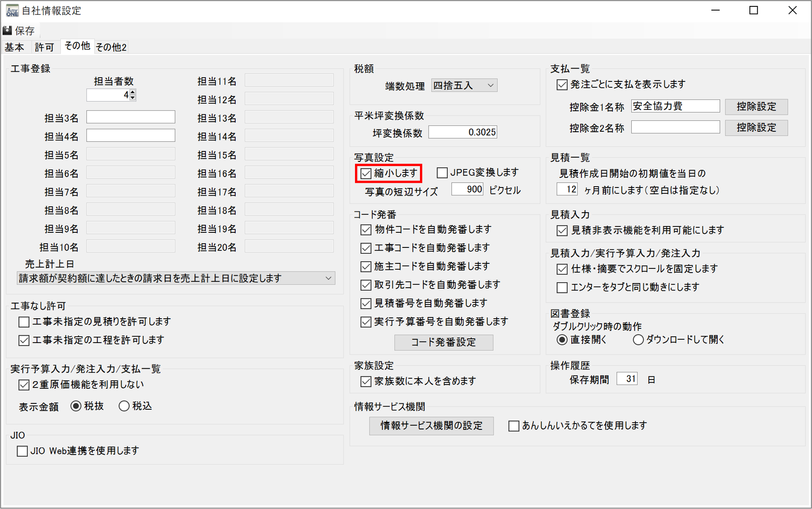Switch to the 基本 tab
Screen dimensions: 812x509
click(15, 47)
